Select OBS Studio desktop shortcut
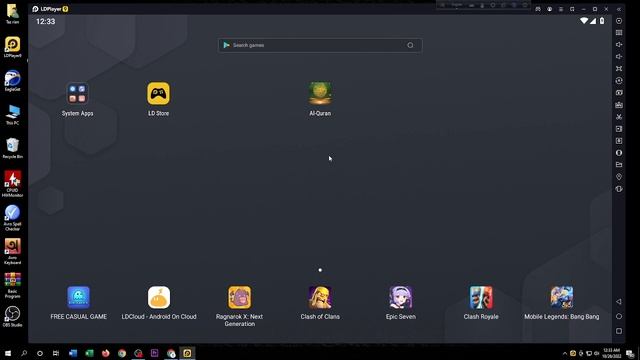 pyautogui.click(x=13, y=317)
